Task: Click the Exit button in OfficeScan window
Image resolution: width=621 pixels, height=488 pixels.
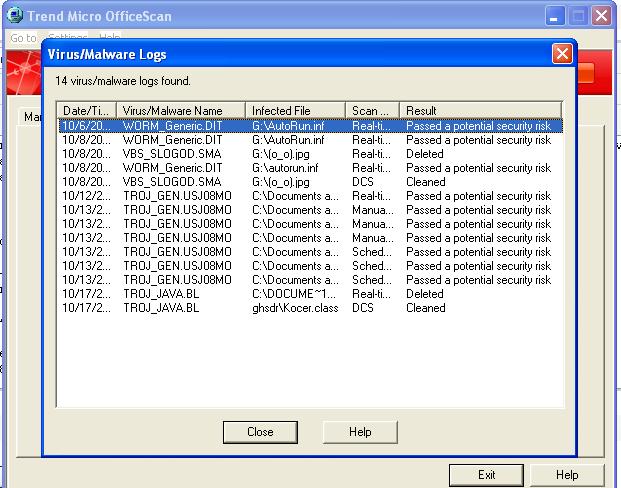Action: 486,475
